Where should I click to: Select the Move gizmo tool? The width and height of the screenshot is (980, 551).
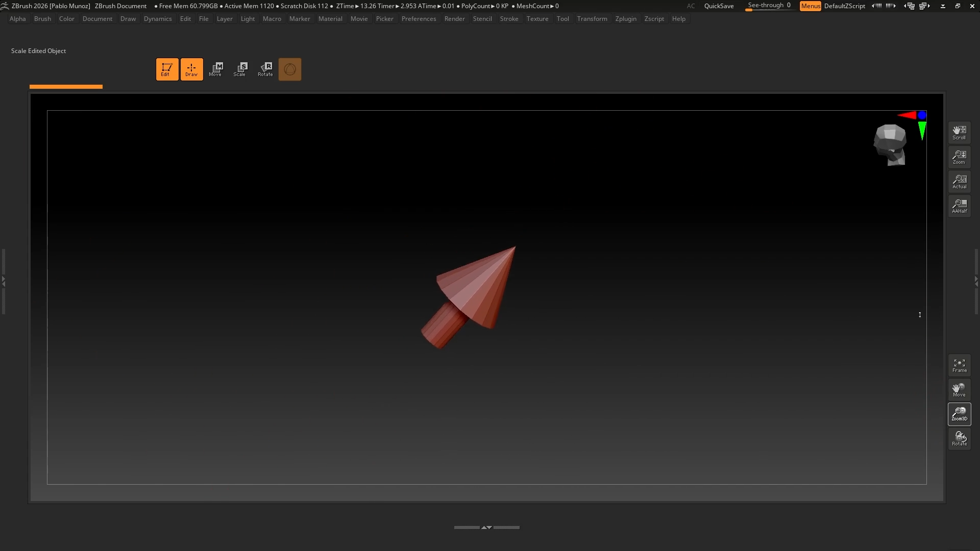(215, 69)
